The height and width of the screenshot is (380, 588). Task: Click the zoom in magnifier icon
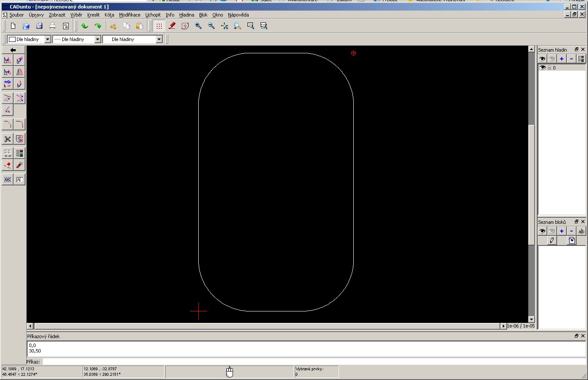pyautogui.click(x=198, y=26)
